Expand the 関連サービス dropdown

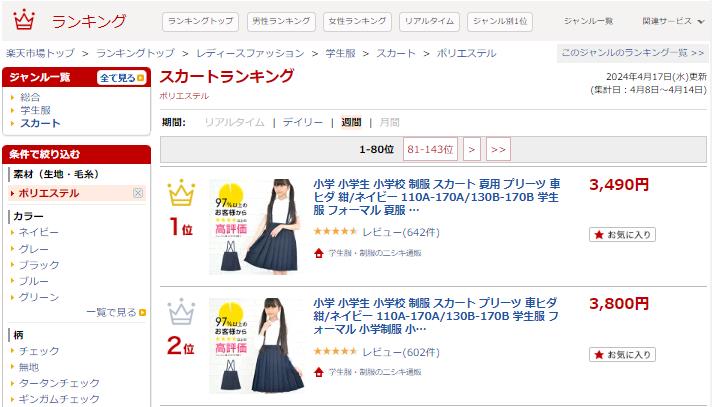tap(673, 21)
